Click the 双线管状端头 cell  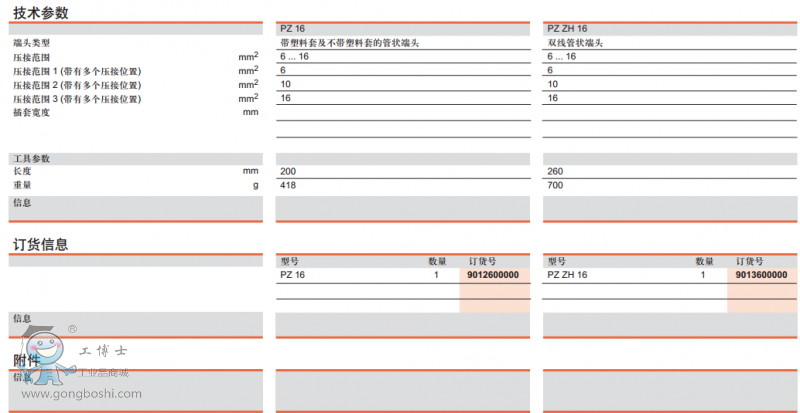pos(575,44)
